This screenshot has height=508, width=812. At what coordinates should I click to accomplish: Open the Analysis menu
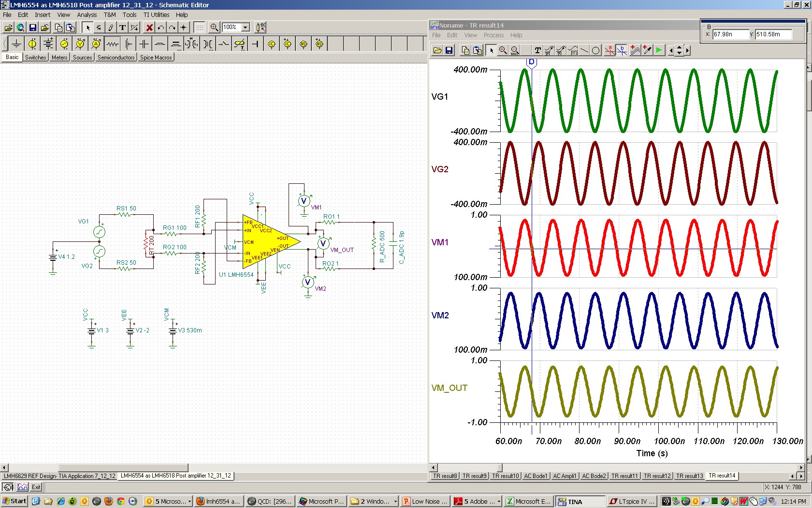tap(87, 15)
